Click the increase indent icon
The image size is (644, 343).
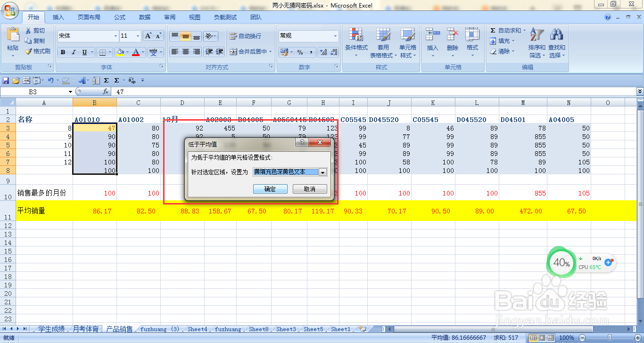point(219,52)
